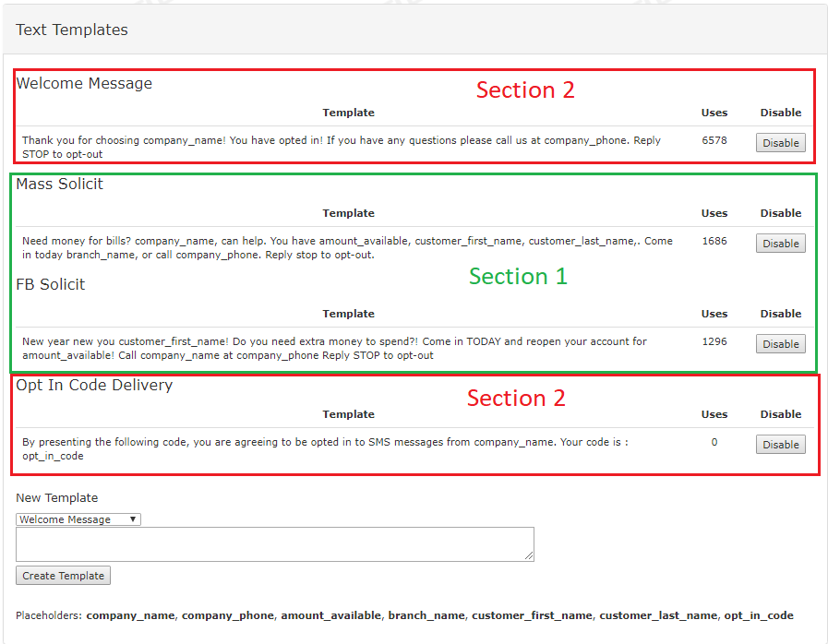Select the Mass Solicit section heading
Viewport: 828px width, 644px height.
point(59,184)
